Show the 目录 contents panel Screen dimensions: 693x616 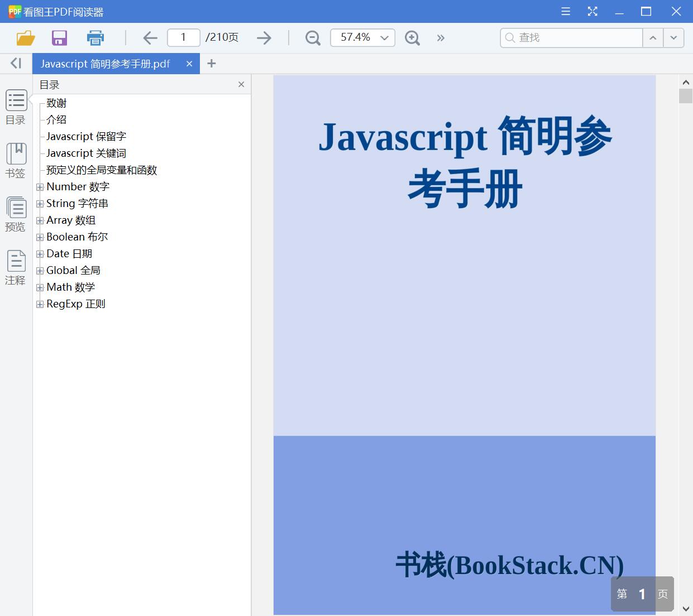click(x=16, y=107)
